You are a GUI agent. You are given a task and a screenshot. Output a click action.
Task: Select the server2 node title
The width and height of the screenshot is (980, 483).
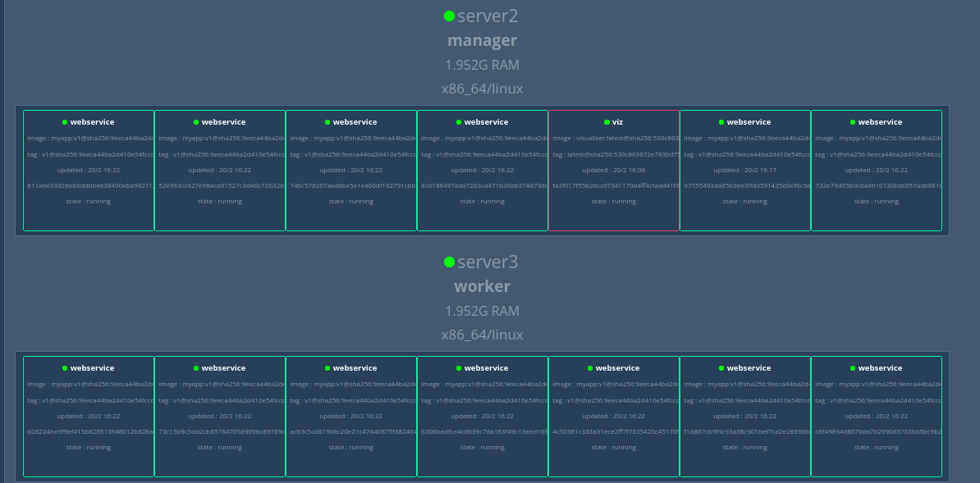[488, 16]
